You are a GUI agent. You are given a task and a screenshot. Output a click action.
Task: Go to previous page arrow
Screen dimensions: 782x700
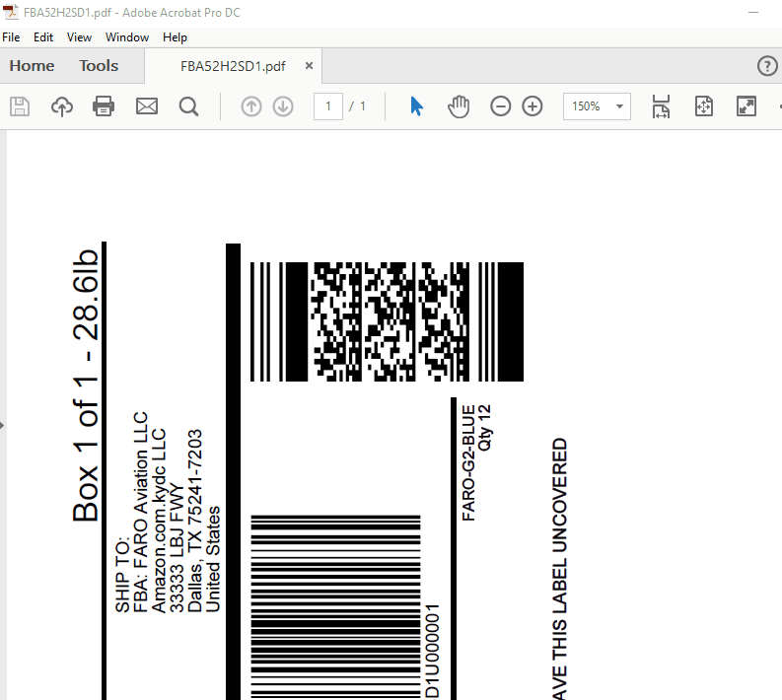click(250, 106)
